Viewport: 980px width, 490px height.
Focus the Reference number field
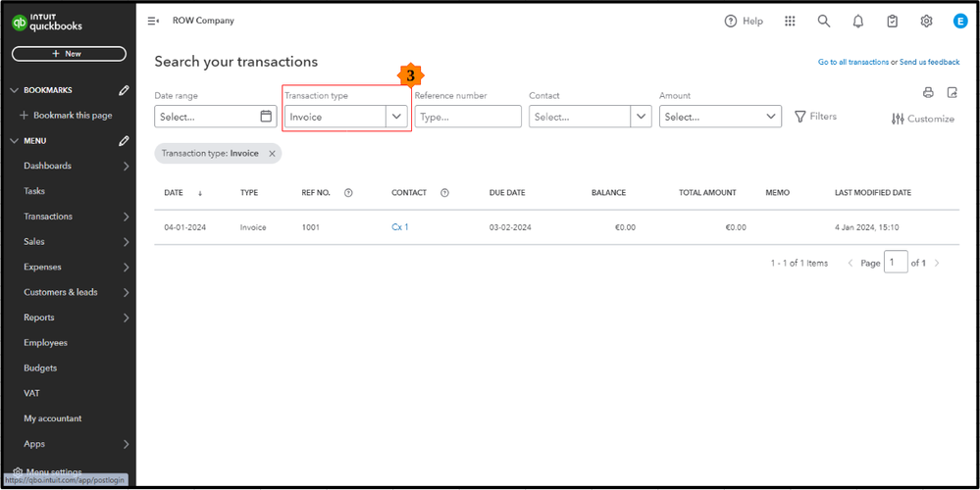(x=468, y=117)
